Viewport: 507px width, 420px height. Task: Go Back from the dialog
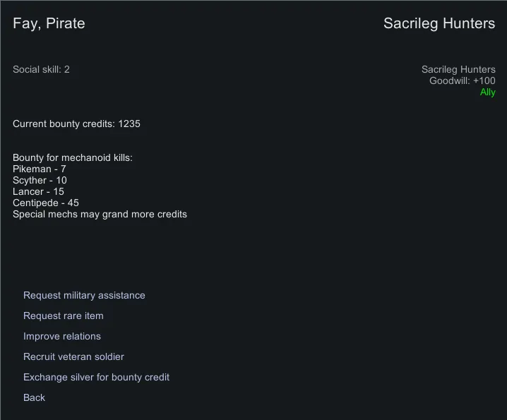pos(34,397)
